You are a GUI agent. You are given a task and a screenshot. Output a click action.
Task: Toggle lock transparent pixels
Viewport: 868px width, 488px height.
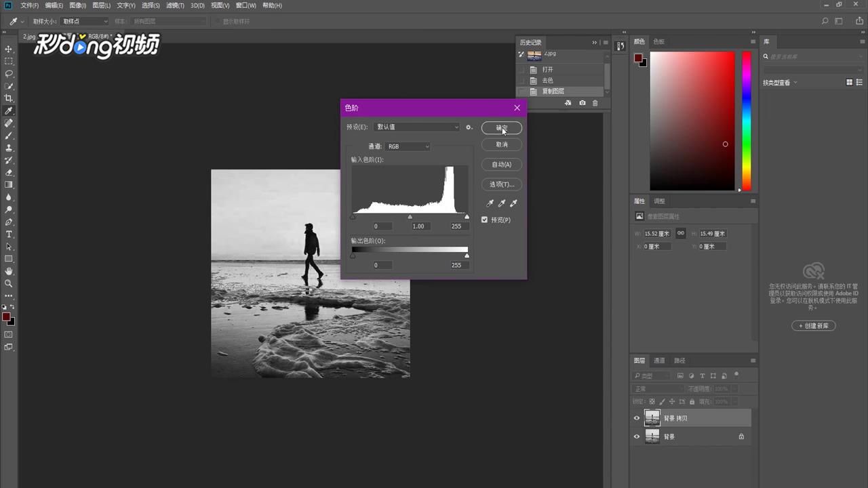651,402
